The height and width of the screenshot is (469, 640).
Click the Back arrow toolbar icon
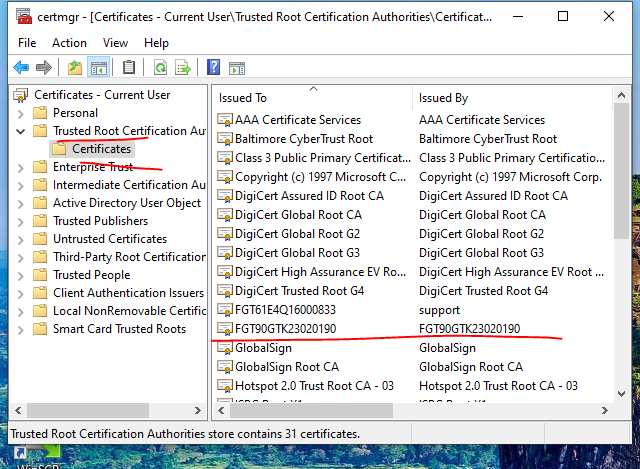(21, 67)
